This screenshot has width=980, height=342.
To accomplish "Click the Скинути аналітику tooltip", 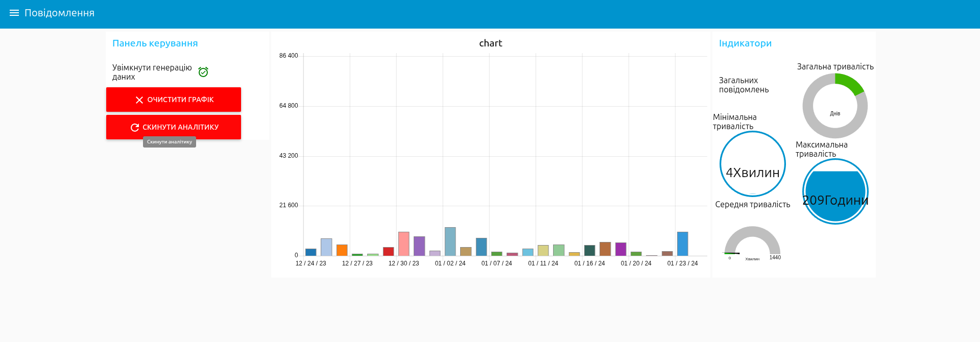I will coord(170,142).
